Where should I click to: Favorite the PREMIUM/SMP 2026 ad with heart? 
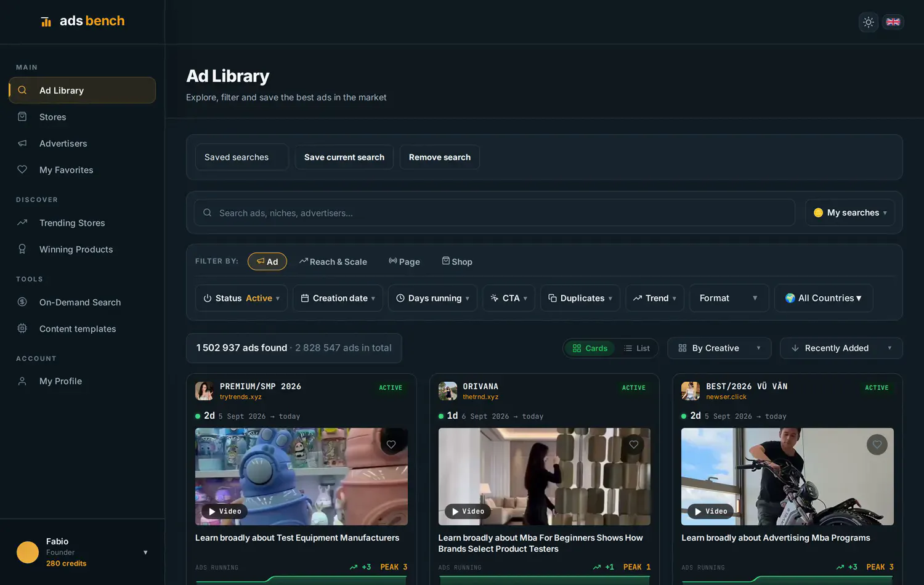click(x=391, y=445)
